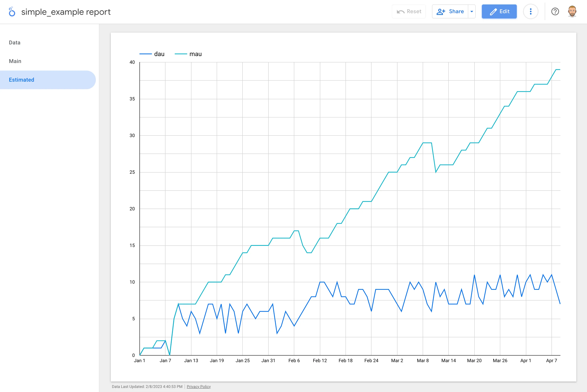This screenshot has height=392, width=587.
Task: Click the Reset button
Action: coord(409,11)
